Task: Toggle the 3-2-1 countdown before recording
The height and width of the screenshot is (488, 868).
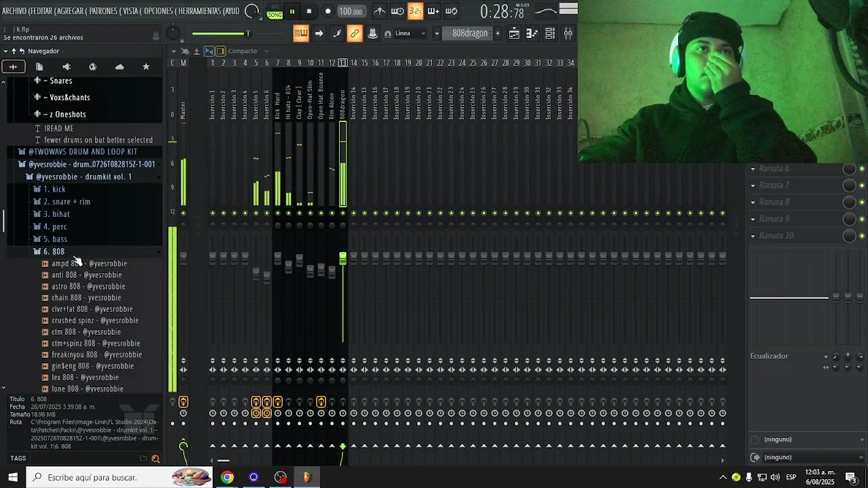Action: (415, 12)
